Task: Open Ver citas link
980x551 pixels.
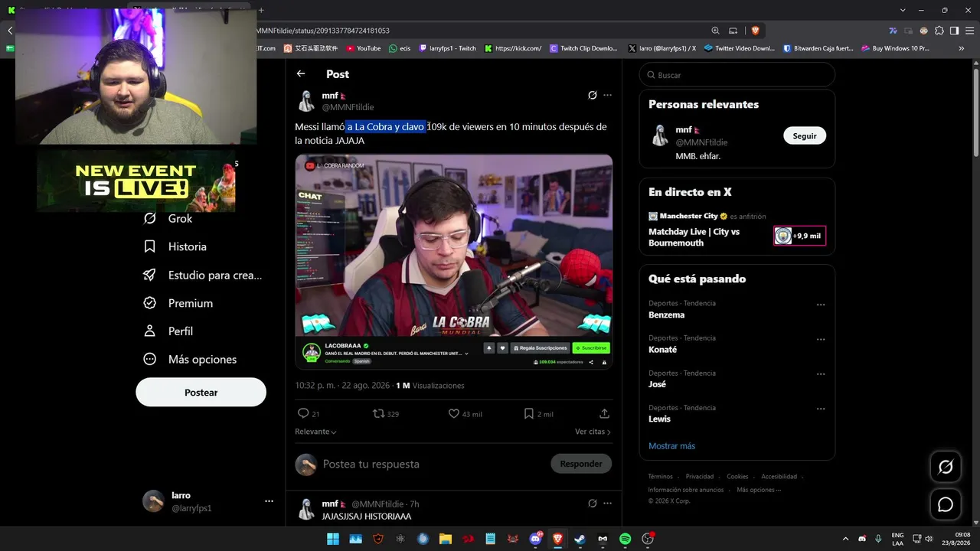Action: 593,432
